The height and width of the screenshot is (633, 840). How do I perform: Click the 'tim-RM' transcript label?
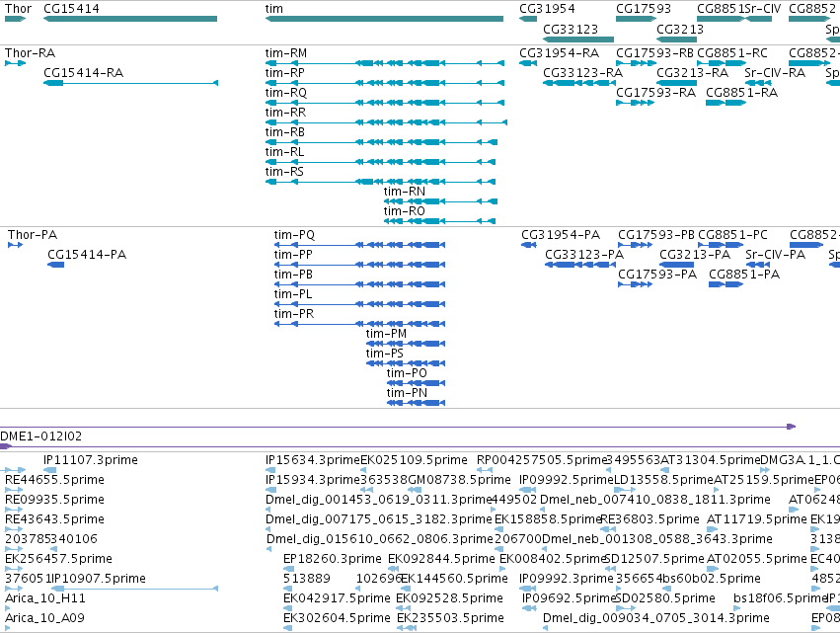(286, 53)
